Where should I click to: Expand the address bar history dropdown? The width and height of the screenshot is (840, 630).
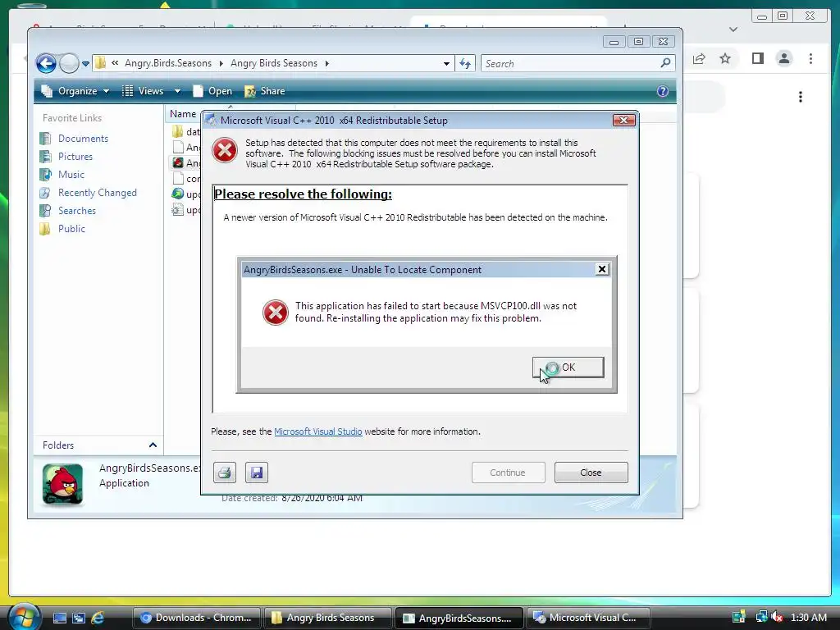[x=446, y=64]
